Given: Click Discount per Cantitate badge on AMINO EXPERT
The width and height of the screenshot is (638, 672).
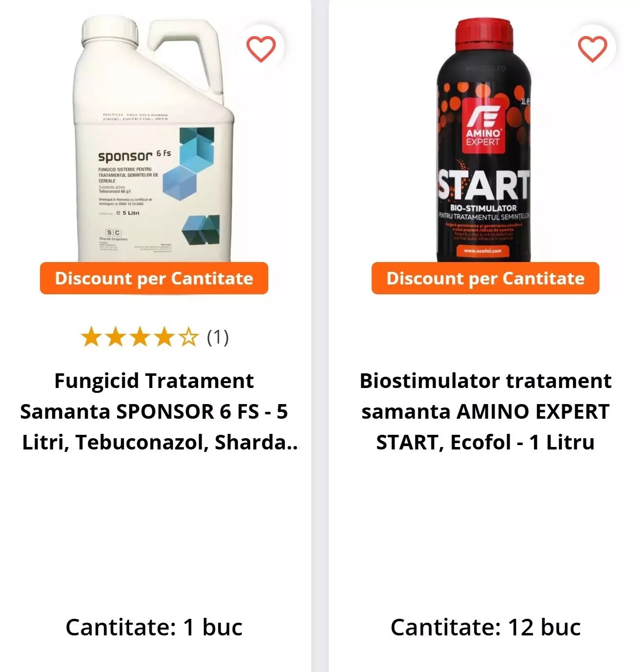Looking at the screenshot, I should pos(485,278).
